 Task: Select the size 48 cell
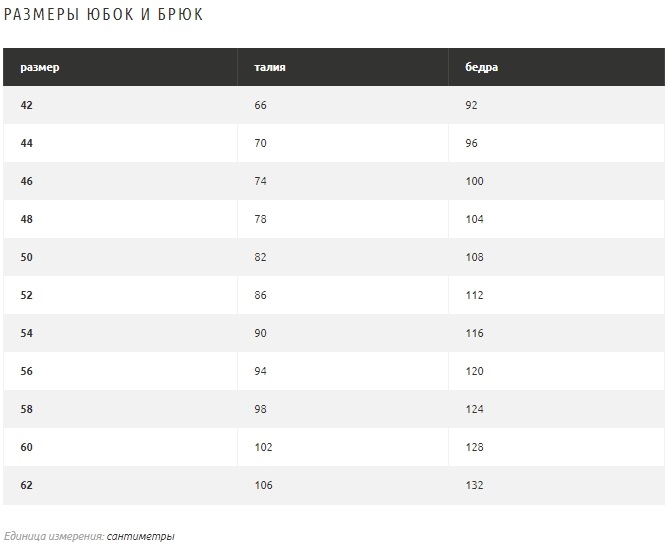[x=26, y=219]
